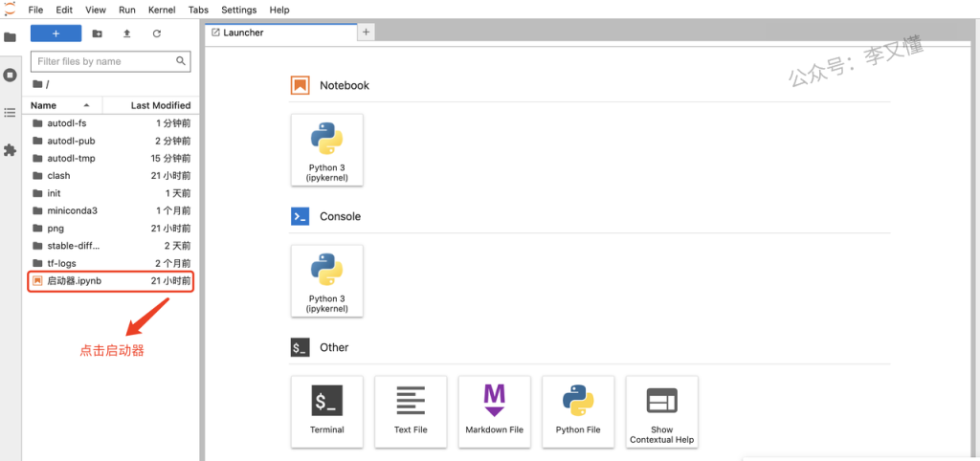Open the Terminal launcher card

(326, 410)
